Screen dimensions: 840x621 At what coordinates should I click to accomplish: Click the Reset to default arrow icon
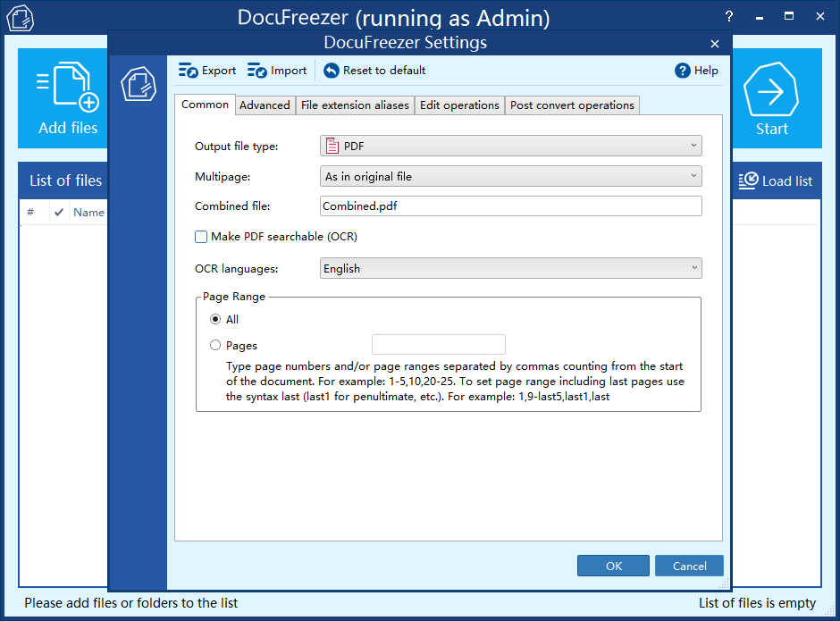pyautogui.click(x=331, y=71)
